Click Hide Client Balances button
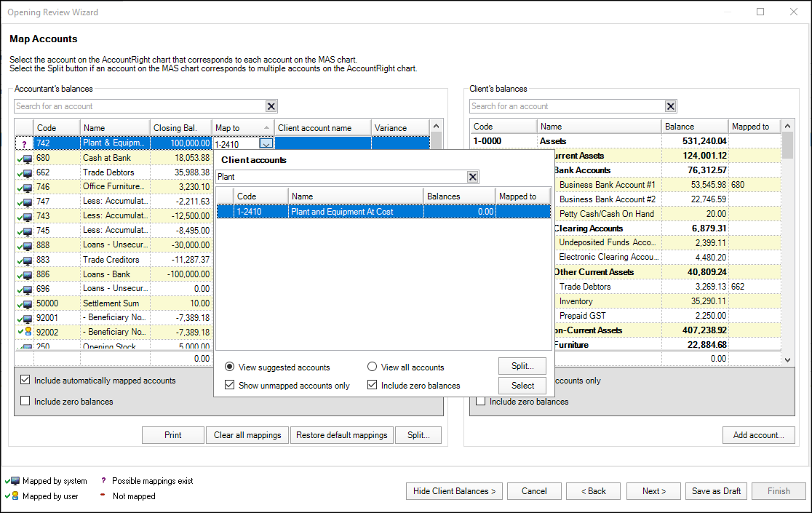 click(x=454, y=491)
